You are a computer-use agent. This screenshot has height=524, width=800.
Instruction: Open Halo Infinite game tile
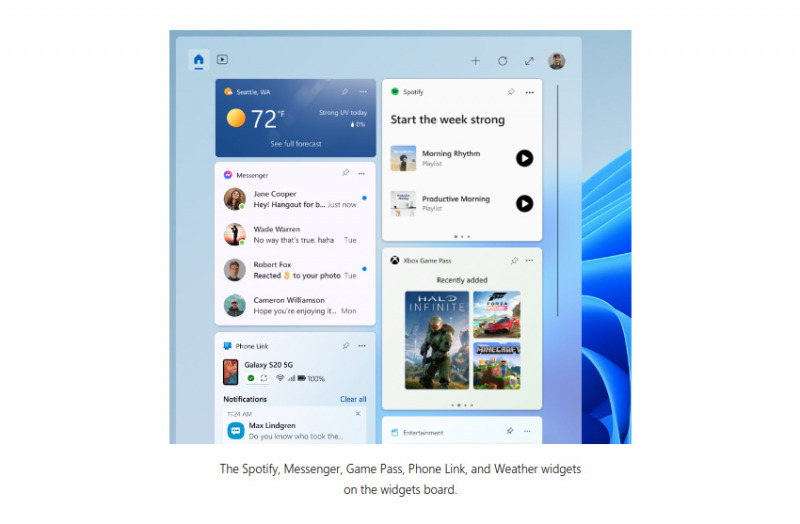point(437,340)
